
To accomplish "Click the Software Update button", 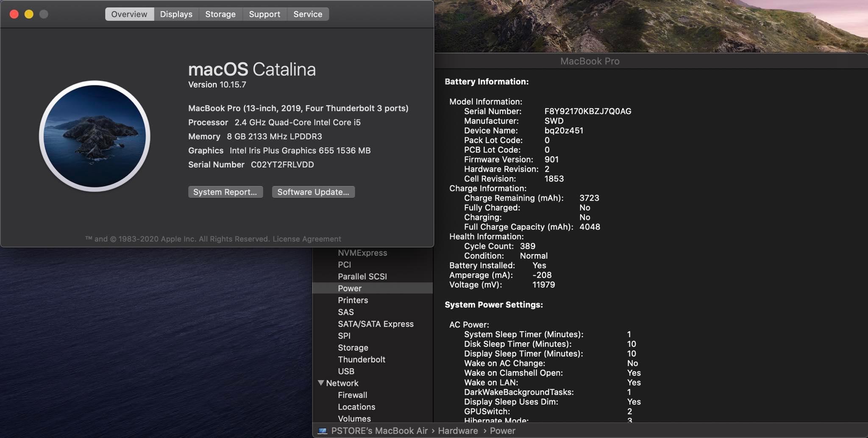I will click(x=313, y=192).
